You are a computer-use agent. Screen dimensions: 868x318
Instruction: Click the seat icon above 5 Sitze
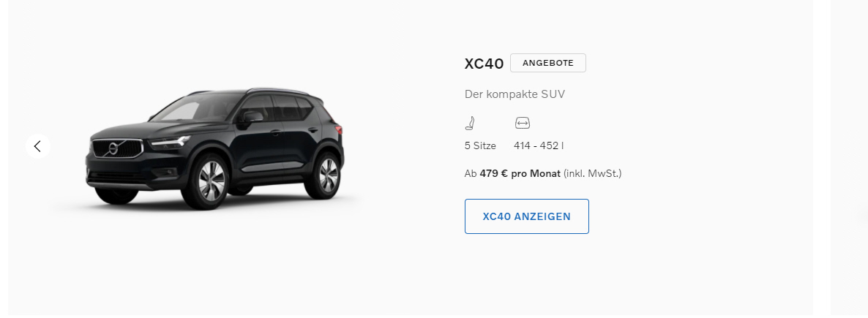pos(470,123)
